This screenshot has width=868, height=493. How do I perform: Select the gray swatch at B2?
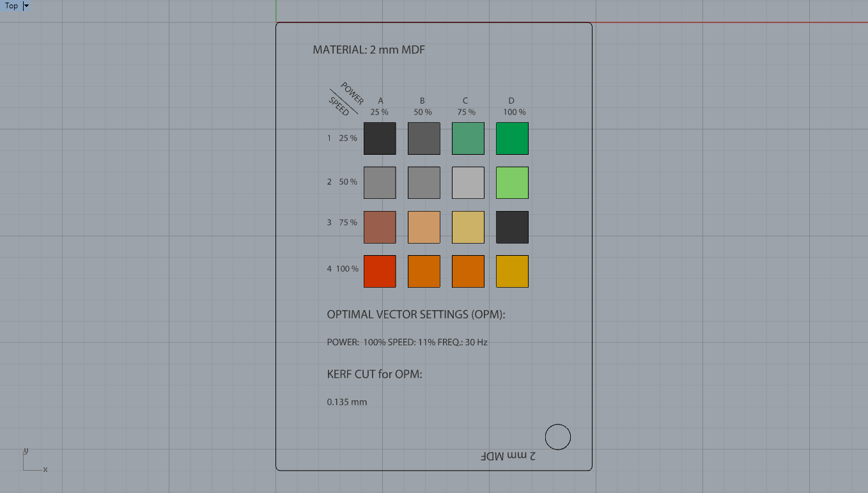424,182
